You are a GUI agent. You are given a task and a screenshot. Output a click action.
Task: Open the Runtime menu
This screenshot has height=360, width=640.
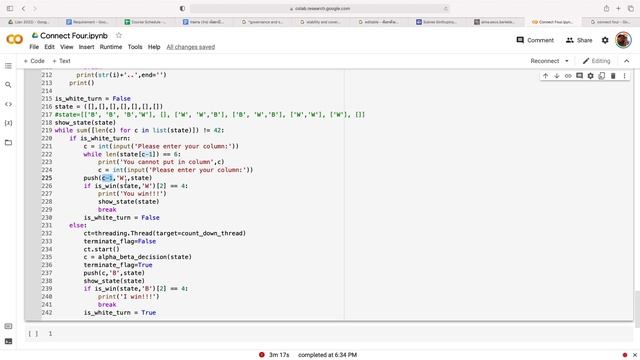(x=111, y=47)
